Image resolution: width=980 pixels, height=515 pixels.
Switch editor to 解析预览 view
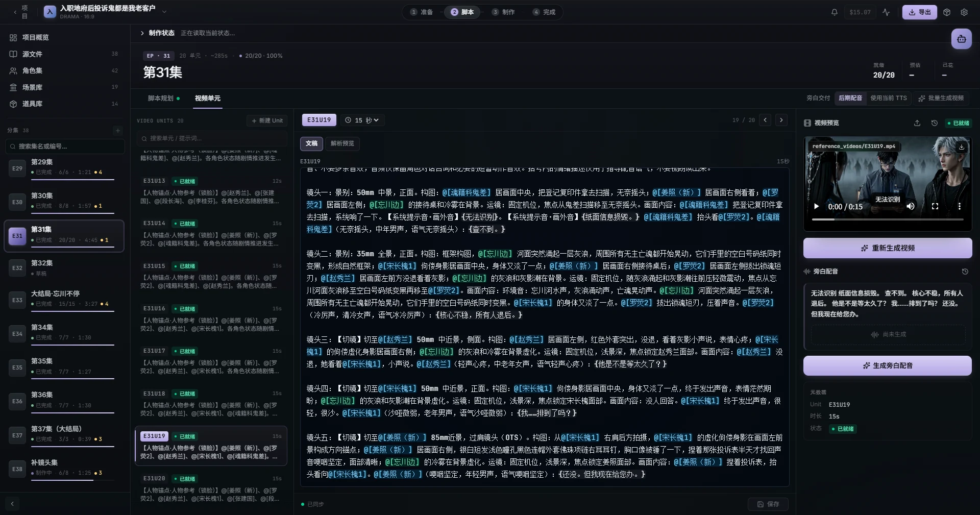click(x=342, y=143)
